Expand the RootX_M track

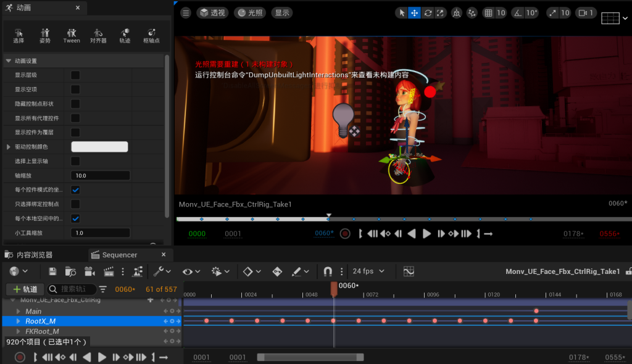click(18, 321)
